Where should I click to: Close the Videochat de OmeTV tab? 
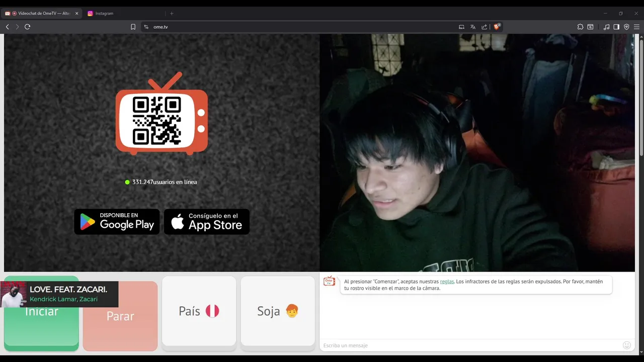(x=77, y=14)
